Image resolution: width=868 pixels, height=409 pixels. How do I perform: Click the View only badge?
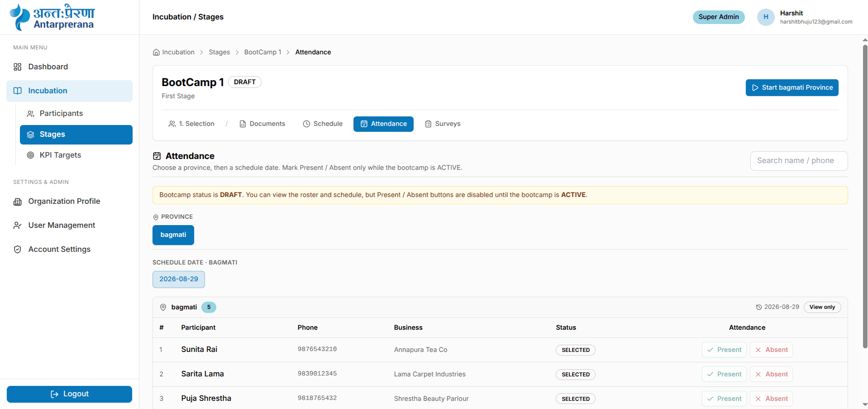[x=822, y=308]
